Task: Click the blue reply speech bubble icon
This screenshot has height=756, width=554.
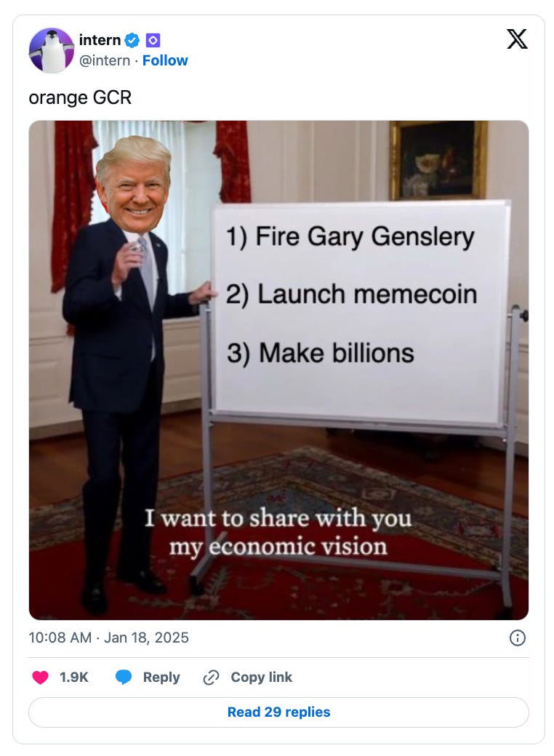Action: [x=124, y=677]
